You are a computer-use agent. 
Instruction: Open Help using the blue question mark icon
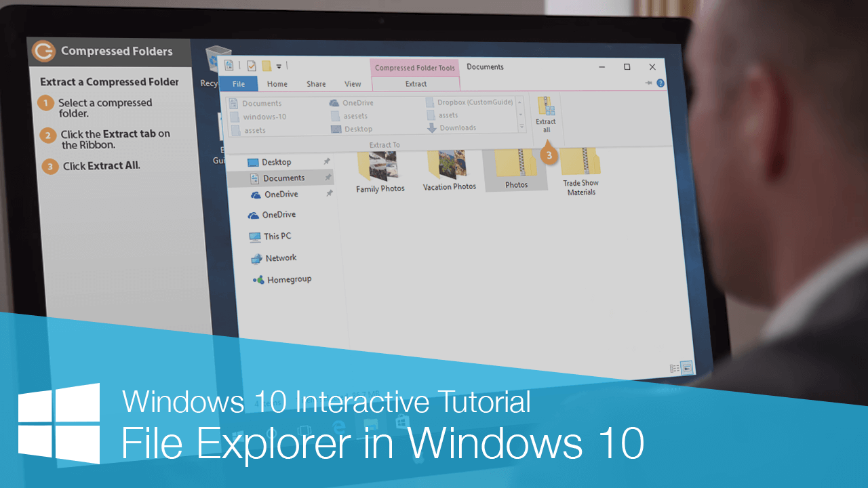click(x=660, y=83)
